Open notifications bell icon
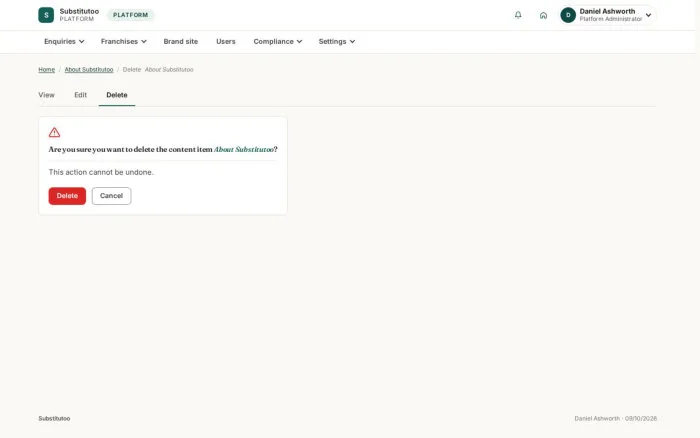The width and height of the screenshot is (700, 438). click(518, 15)
